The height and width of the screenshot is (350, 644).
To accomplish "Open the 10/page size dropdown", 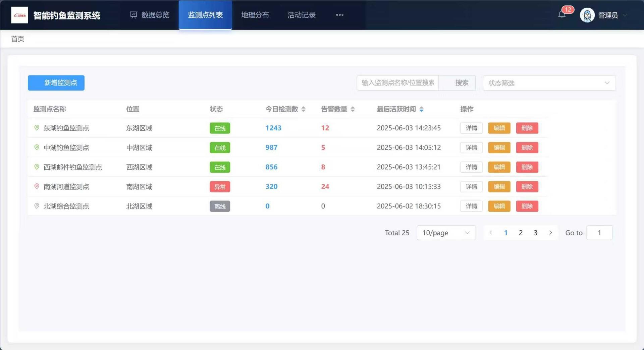I will pyautogui.click(x=446, y=233).
